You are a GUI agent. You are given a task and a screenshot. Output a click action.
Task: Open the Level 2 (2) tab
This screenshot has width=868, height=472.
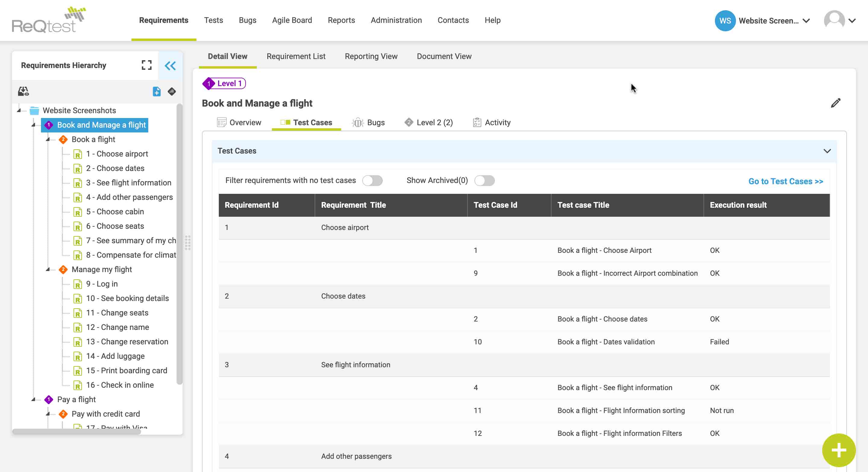click(435, 122)
